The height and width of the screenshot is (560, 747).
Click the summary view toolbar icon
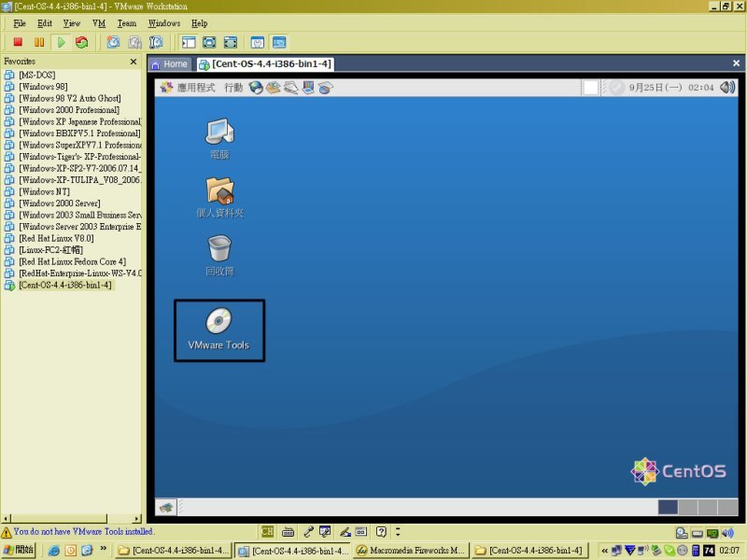[258, 42]
